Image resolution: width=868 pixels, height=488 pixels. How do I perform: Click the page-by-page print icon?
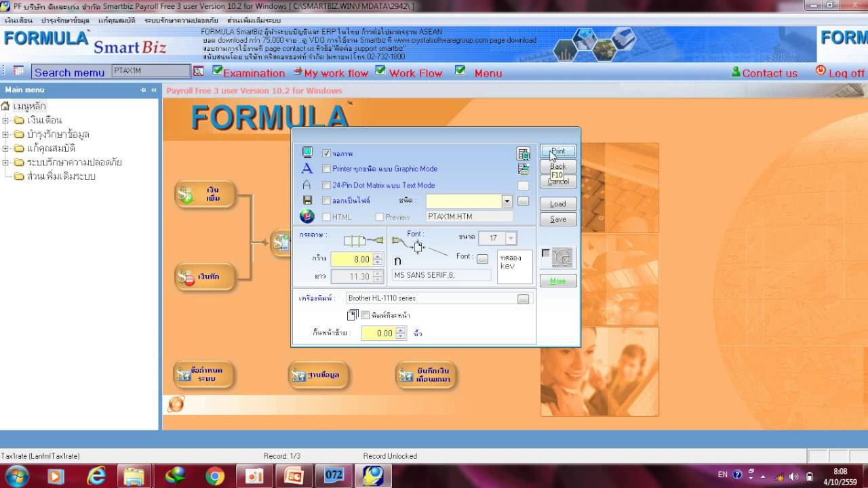pyautogui.click(x=352, y=315)
